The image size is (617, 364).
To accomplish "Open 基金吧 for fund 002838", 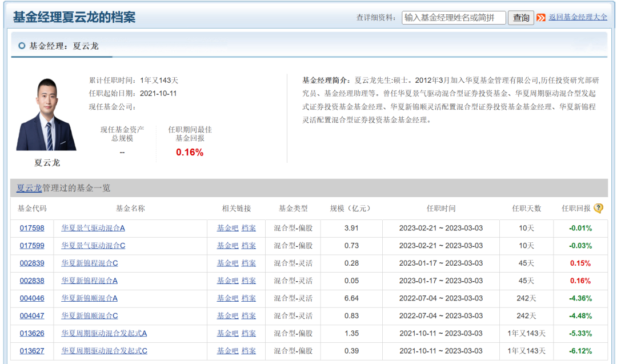I will [x=227, y=281].
